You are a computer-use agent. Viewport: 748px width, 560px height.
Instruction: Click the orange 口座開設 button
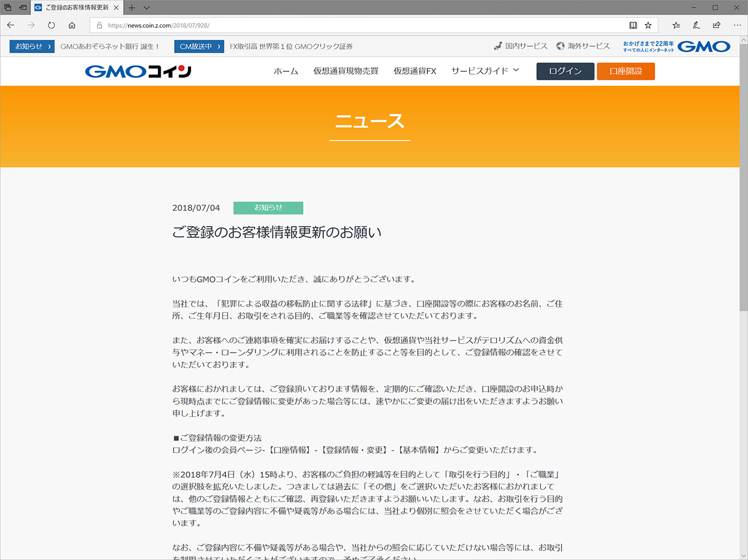[x=625, y=71]
